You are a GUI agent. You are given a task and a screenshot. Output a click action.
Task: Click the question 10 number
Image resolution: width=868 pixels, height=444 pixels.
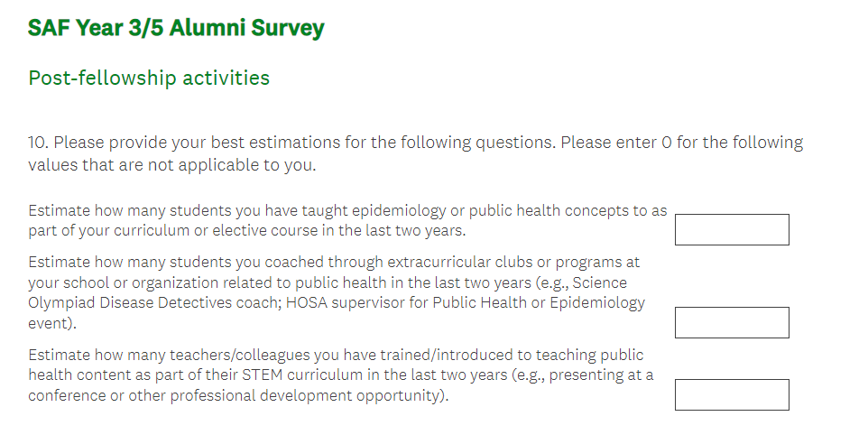click(x=39, y=143)
